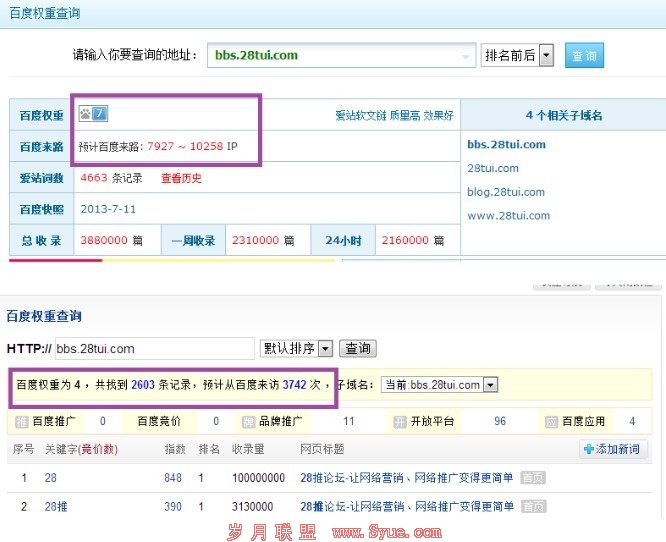This screenshot has width=666, height=542.
Task: Click the index value 390
Action: 173,506
